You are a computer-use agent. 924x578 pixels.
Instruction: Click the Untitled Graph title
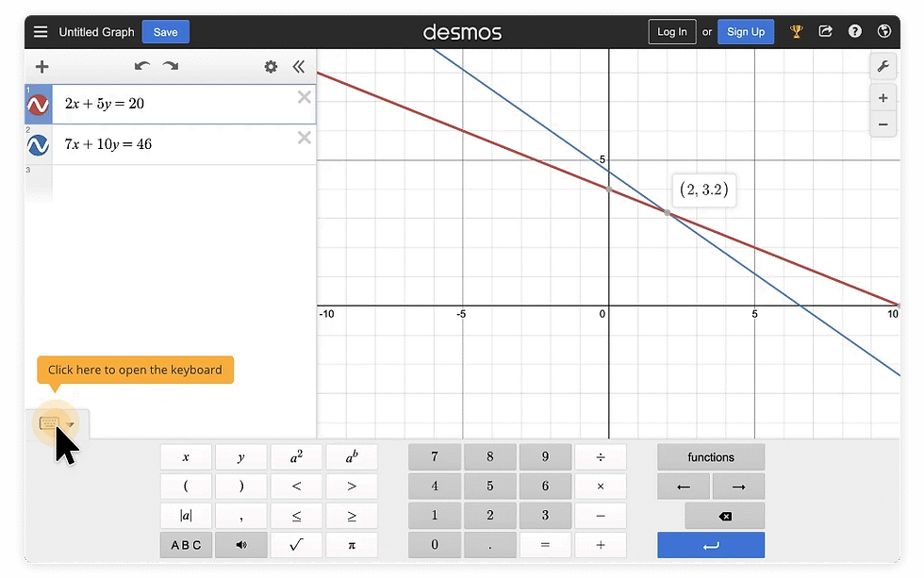coord(96,32)
